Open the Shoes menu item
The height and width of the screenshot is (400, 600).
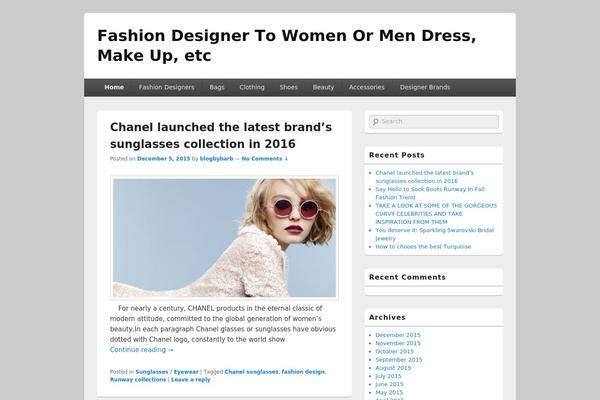coord(289,87)
